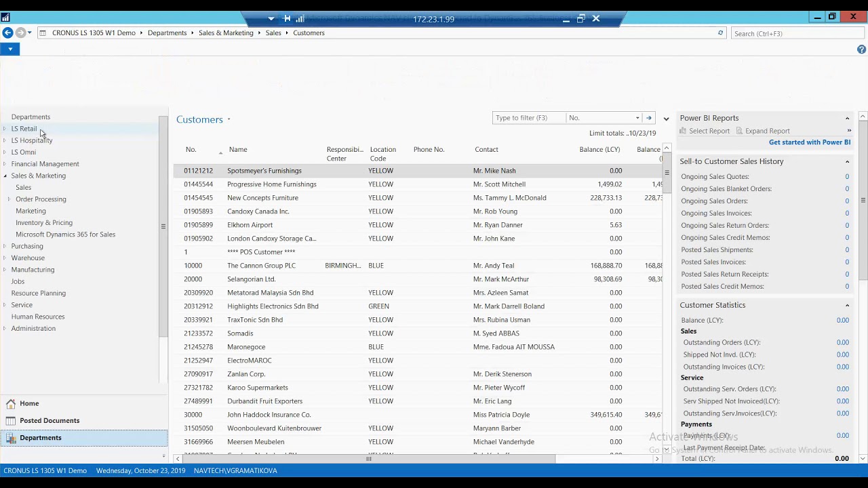Open the Home navigation pane button

click(x=84, y=403)
